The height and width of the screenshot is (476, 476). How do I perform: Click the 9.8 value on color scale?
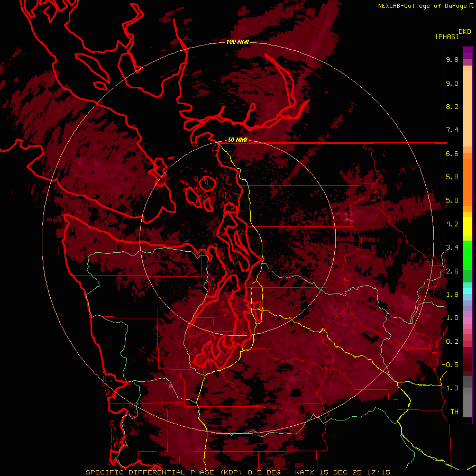[x=452, y=59]
